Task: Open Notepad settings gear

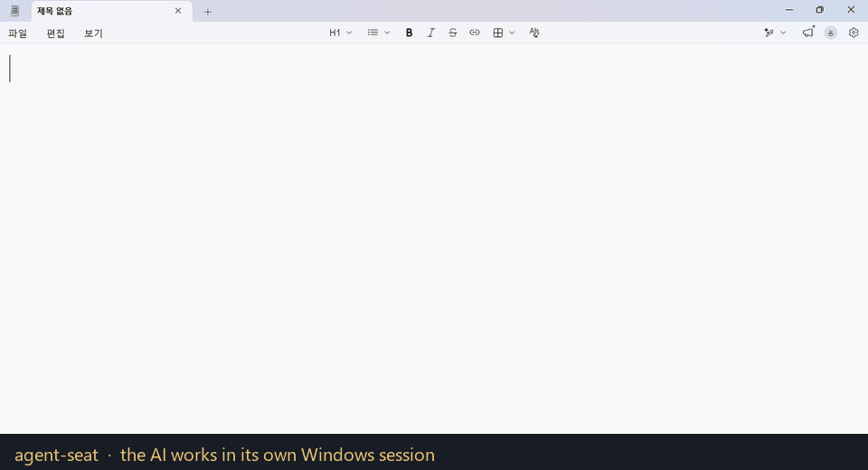Action: tap(854, 33)
